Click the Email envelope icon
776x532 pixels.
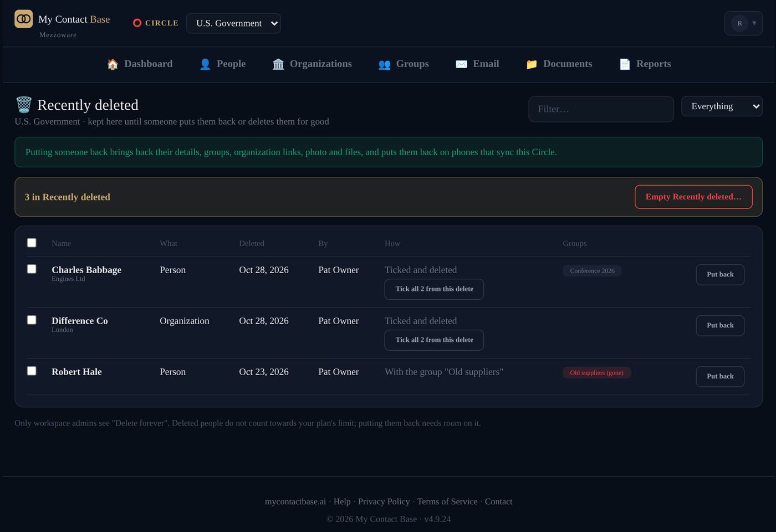461,64
